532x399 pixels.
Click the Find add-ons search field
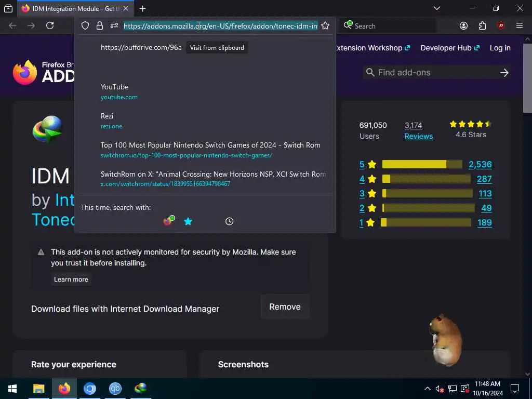(431, 72)
